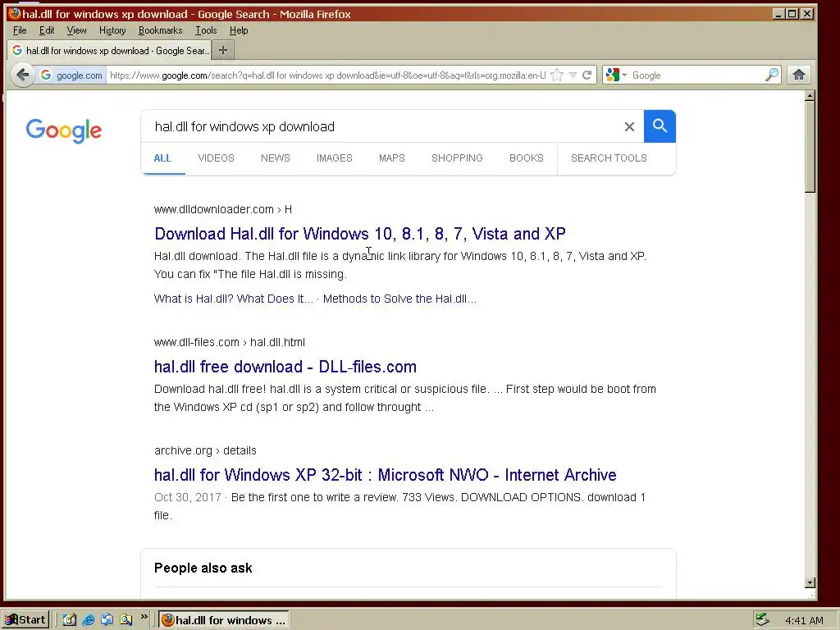Switch to SHOPPING results tab
The image size is (840, 630).
(x=457, y=158)
